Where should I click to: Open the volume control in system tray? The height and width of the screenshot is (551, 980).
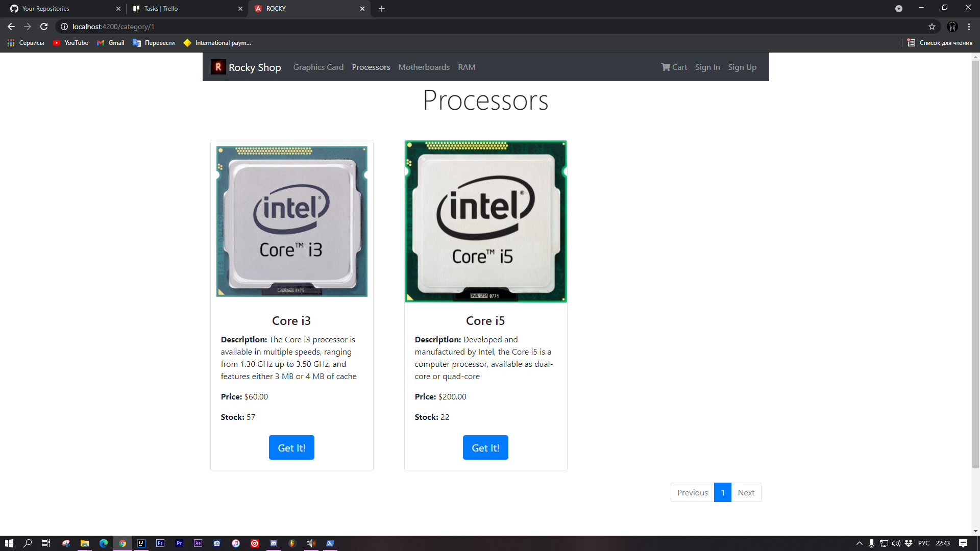(896, 543)
